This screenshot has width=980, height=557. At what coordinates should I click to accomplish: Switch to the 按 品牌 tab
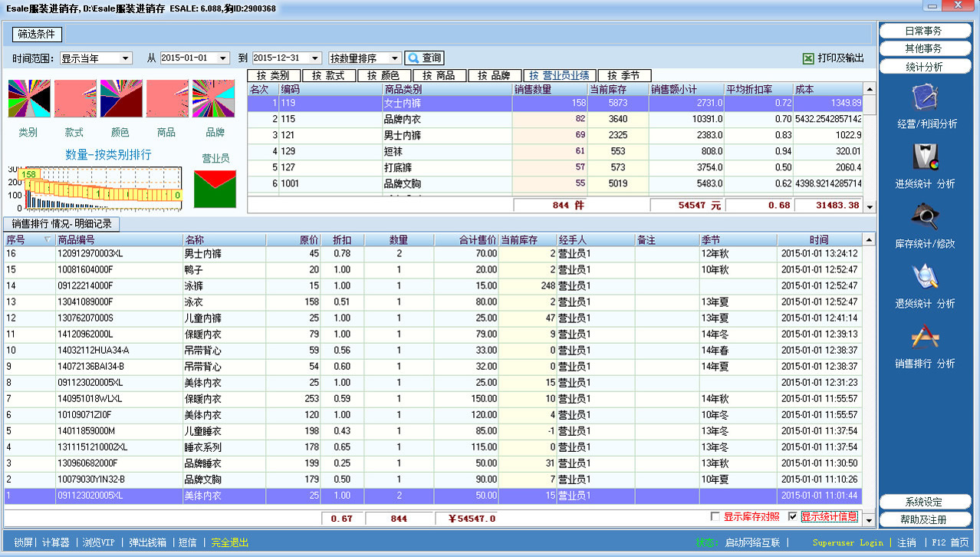tap(493, 76)
